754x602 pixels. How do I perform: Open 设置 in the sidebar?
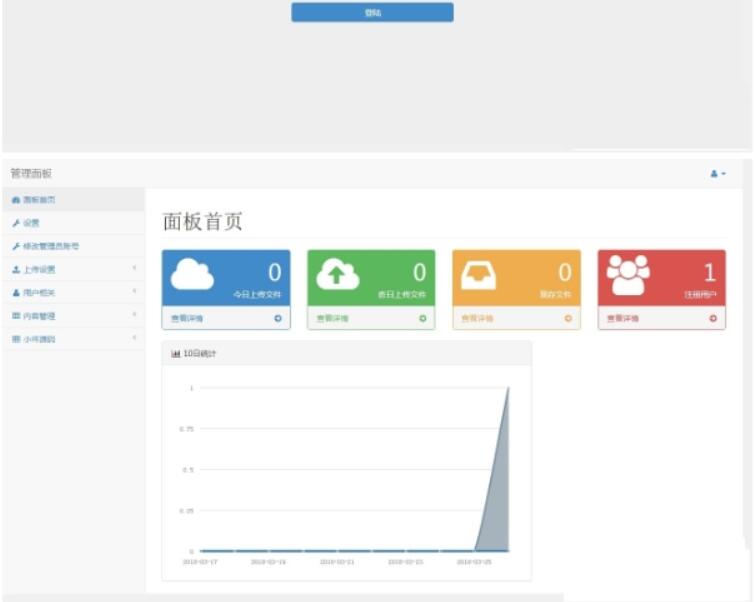click(31, 223)
